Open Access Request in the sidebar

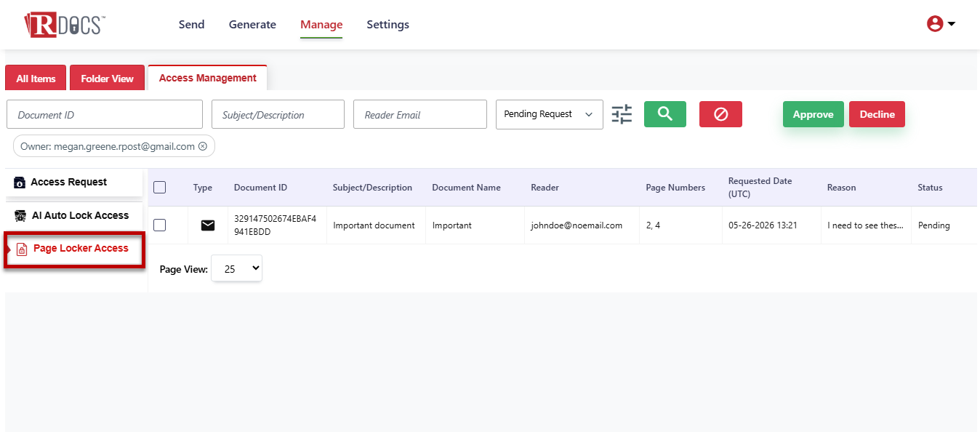tap(73, 183)
